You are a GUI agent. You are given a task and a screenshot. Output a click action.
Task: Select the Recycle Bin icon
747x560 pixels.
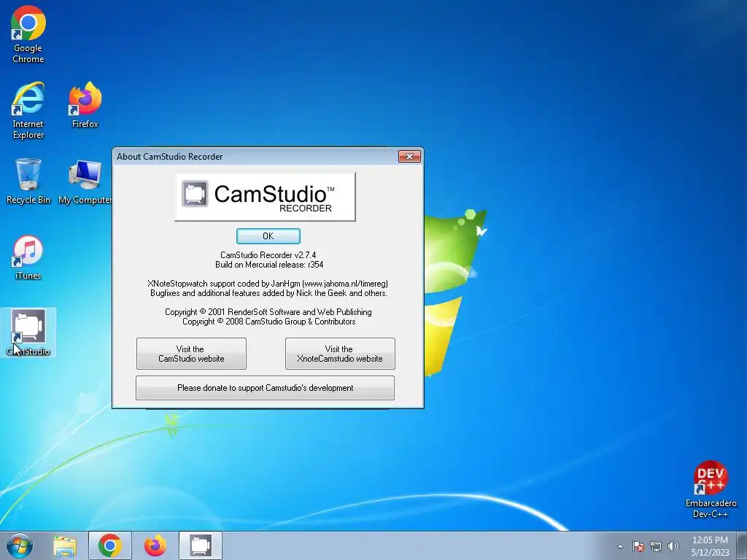pyautogui.click(x=28, y=181)
